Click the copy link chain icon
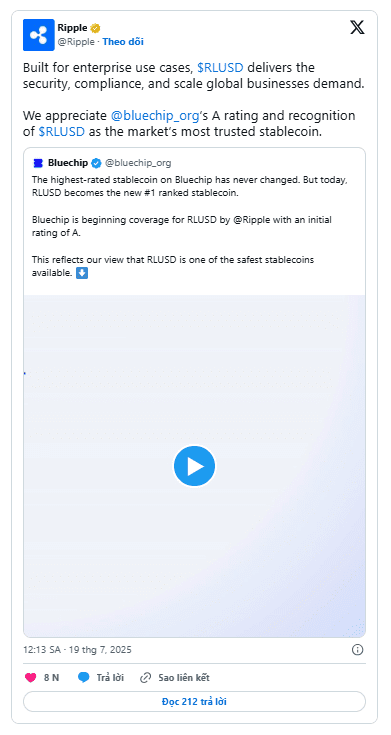 point(146,677)
